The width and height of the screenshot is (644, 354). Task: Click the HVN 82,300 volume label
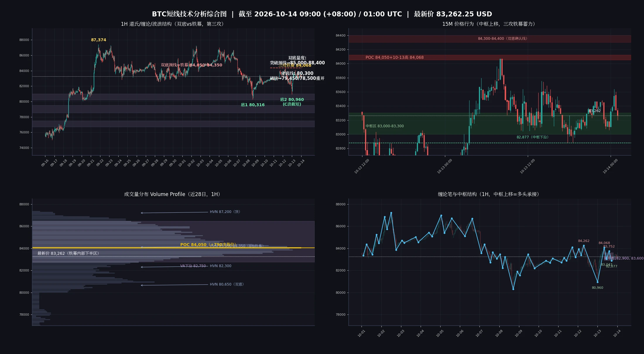tap(220, 266)
